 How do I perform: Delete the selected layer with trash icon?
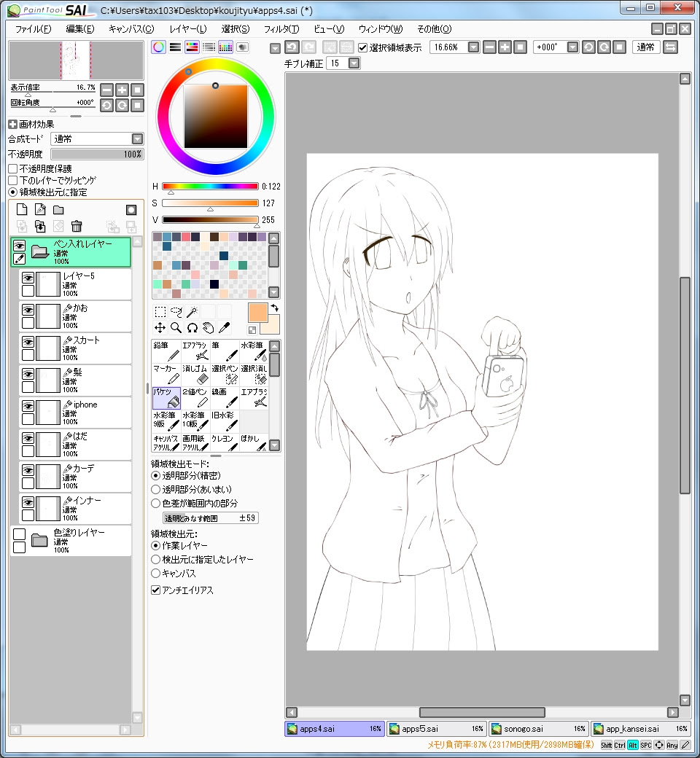click(x=77, y=226)
